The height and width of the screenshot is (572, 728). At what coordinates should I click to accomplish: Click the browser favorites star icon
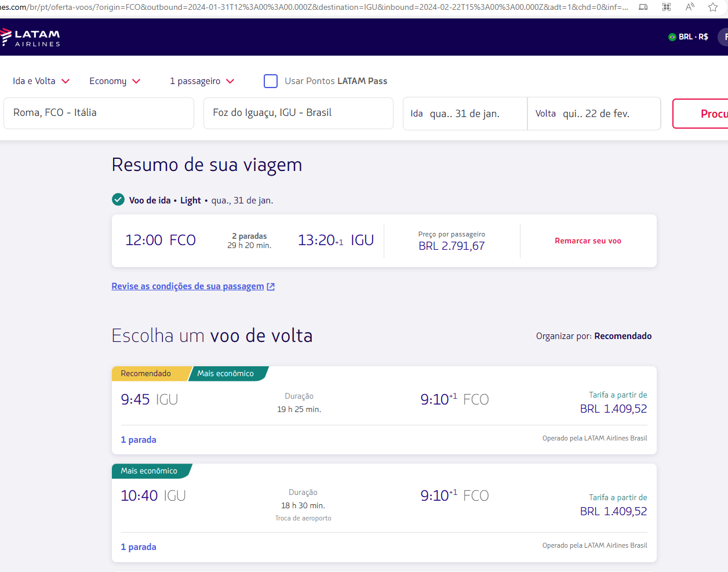tap(713, 7)
